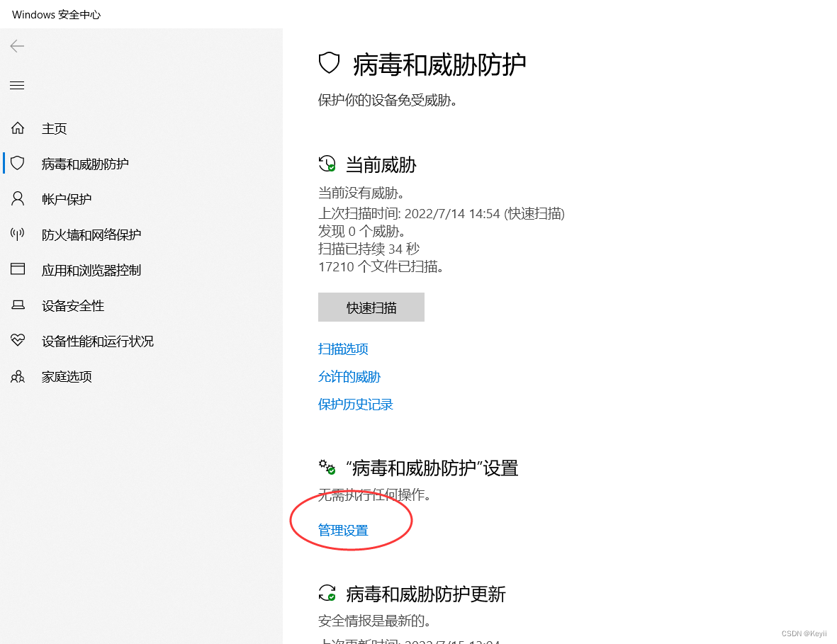Click the text 发现 0 个威胁。
This screenshot has height=644, width=837.
(x=362, y=231)
